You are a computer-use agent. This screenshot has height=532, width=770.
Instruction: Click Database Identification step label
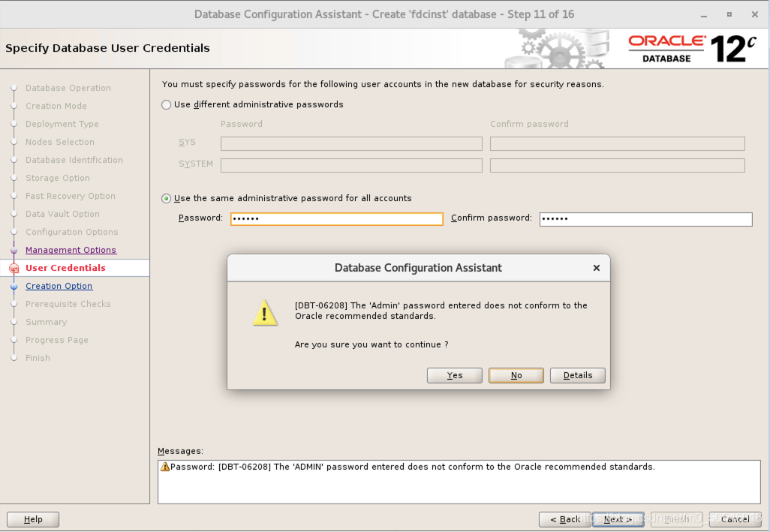74,160
